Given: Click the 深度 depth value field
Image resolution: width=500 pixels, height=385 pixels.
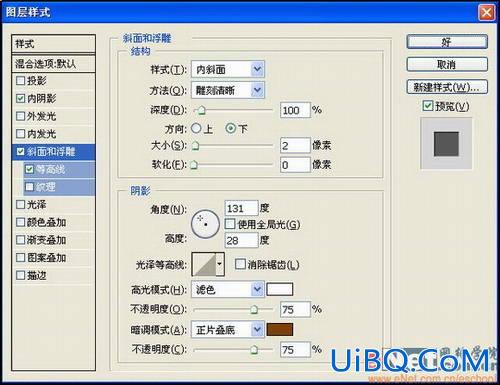Looking at the screenshot, I should pos(295,110).
